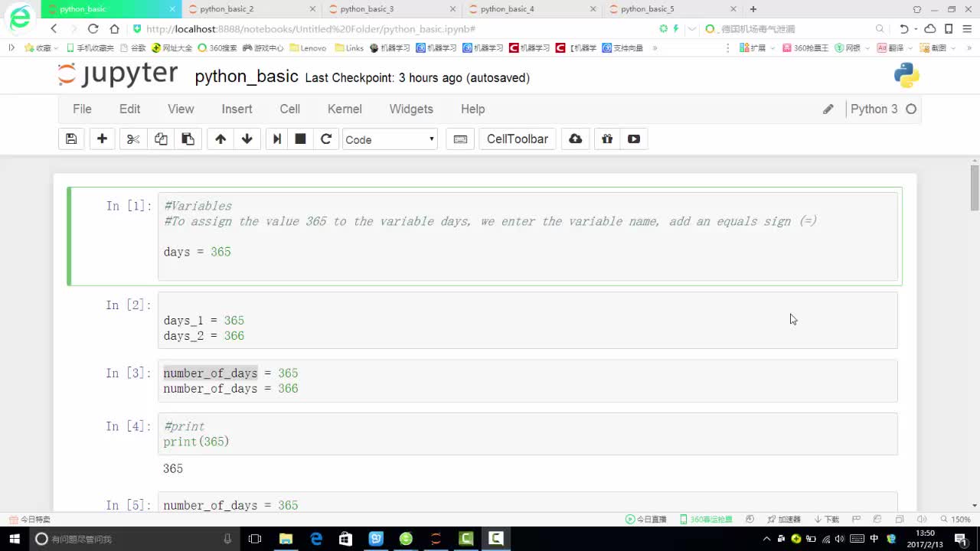Click the video play toolbar icon

(x=634, y=139)
